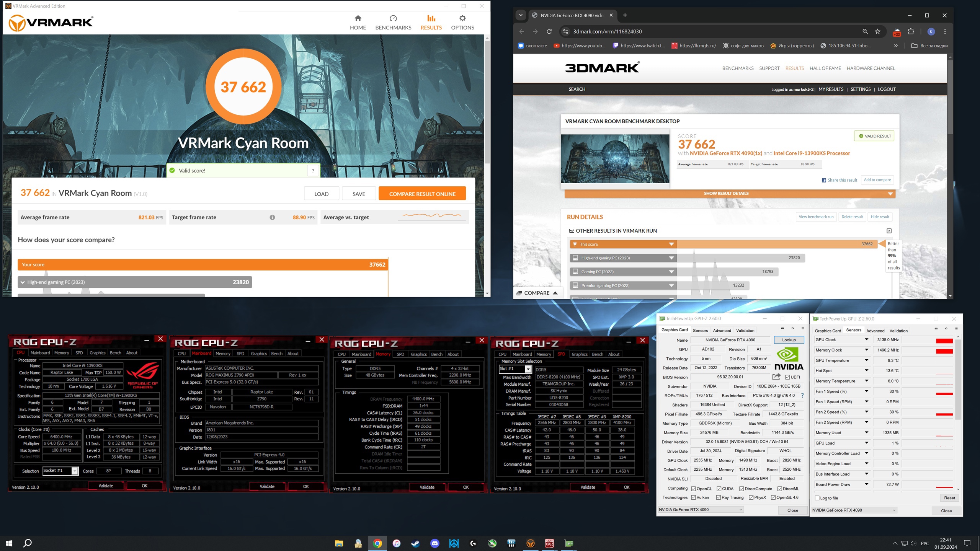980x551 pixels.
Task: Bookmark the page using the star icon
Action: (877, 31)
